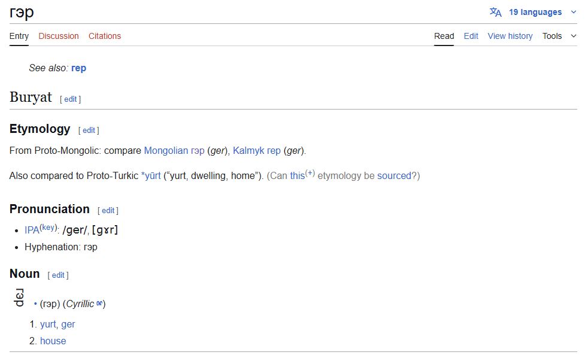The width and height of the screenshot is (588, 364).
Task: Open the Proto-Turkic *yūrt link
Action: pos(151,176)
